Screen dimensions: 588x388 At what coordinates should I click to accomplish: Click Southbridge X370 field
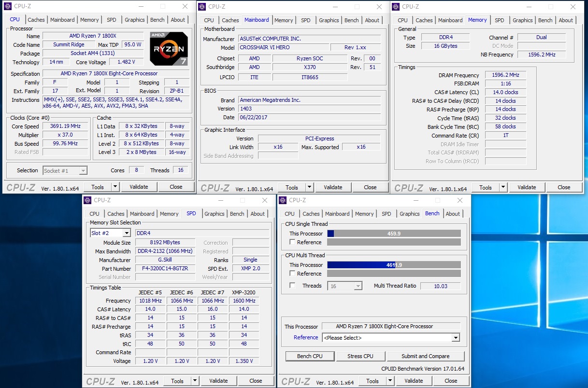pyautogui.click(x=310, y=67)
